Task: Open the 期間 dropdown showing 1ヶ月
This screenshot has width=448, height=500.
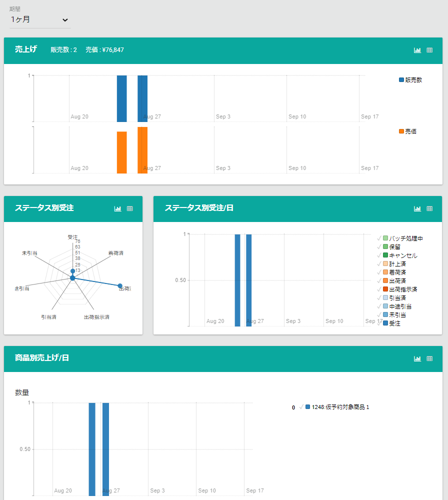Action: point(40,20)
